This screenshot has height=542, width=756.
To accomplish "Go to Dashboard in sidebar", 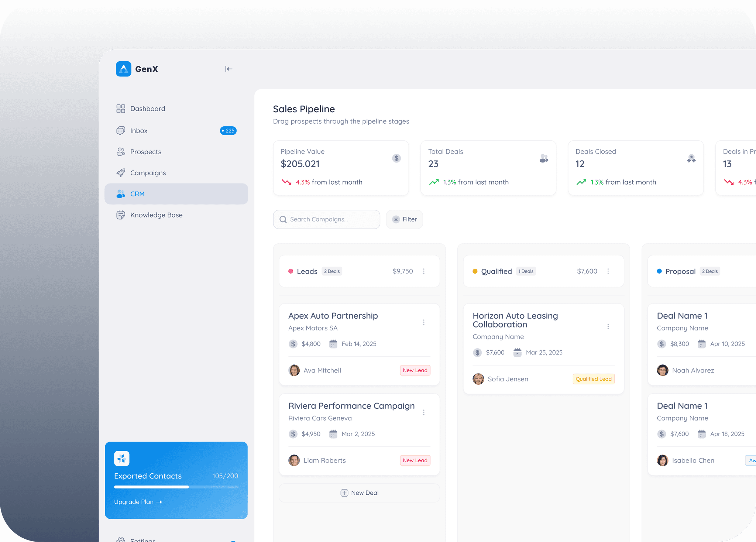I will click(148, 109).
